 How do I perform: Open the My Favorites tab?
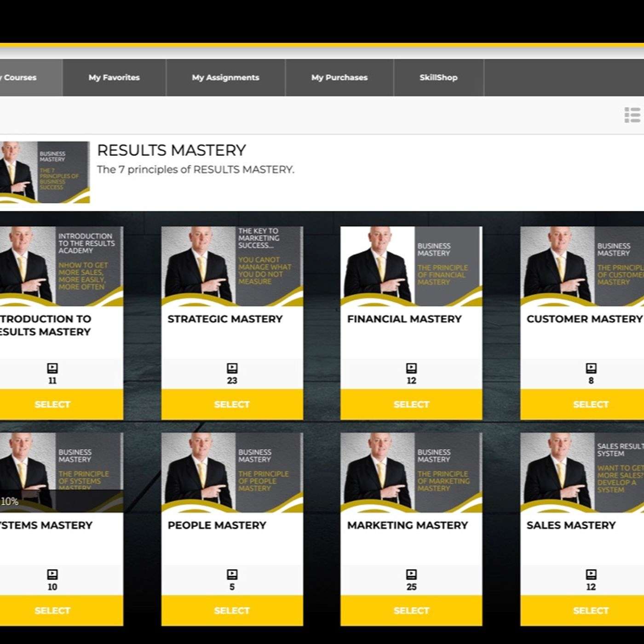coord(114,77)
